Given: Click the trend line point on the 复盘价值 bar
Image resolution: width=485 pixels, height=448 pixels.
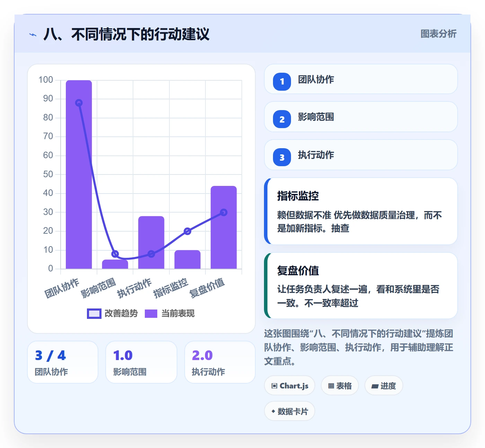Looking at the screenshot, I should [x=224, y=212].
